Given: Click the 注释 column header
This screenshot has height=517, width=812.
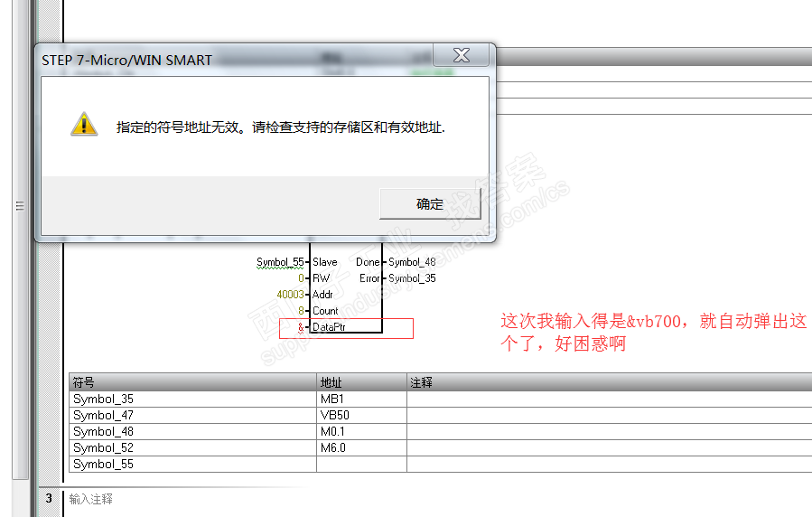Looking at the screenshot, I should pyautogui.click(x=609, y=382).
